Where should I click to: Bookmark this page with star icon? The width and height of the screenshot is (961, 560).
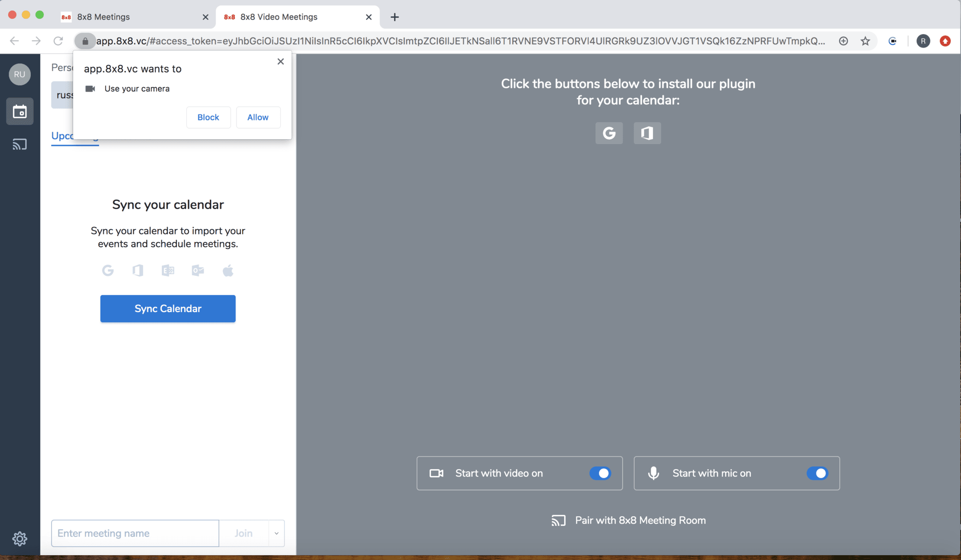point(865,41)
